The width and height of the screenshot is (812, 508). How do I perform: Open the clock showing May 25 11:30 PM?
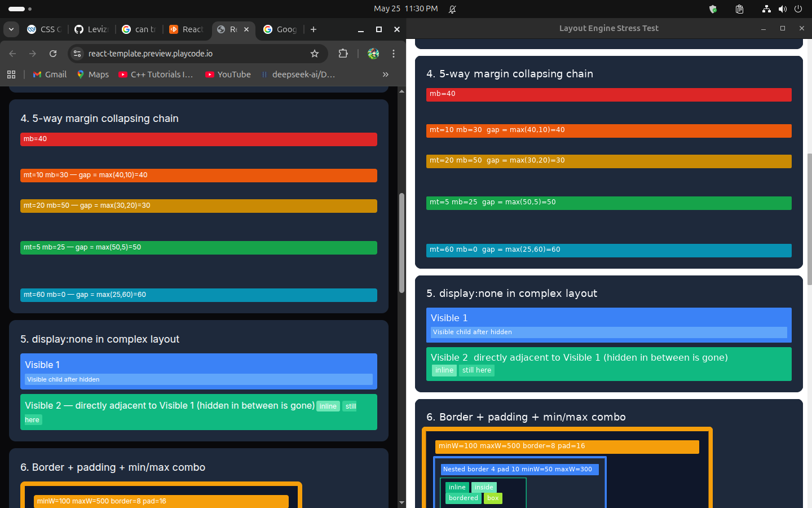click(x=406, y=8)
